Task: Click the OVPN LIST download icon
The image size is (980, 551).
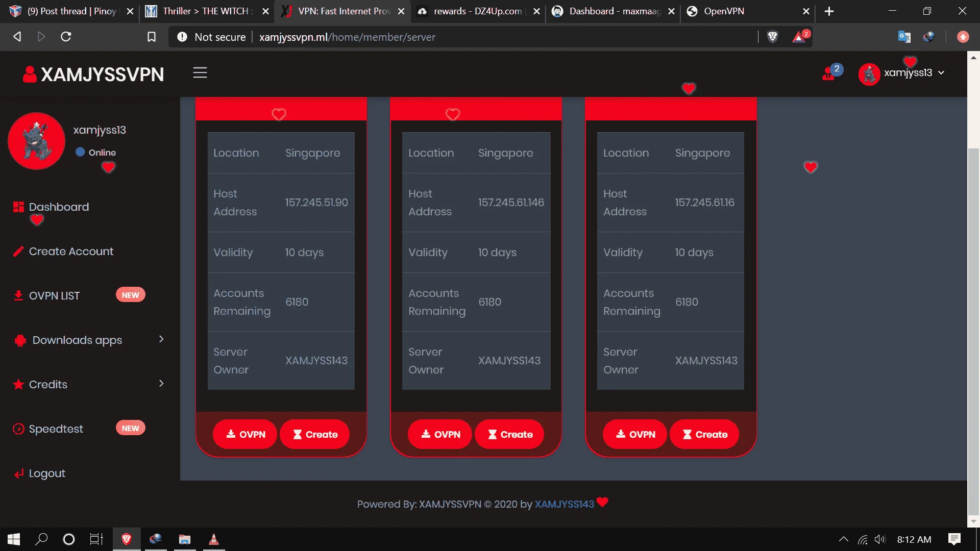Action: [18, 295]
